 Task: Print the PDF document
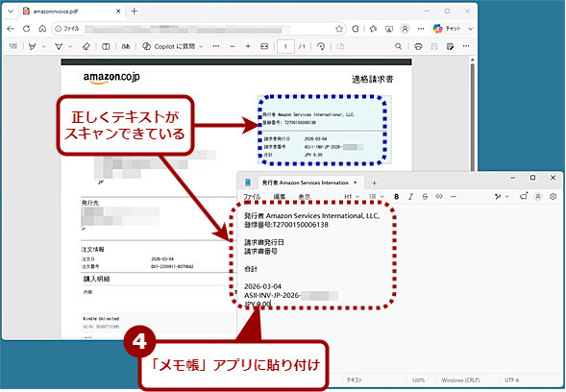click(x=418, y=46)
